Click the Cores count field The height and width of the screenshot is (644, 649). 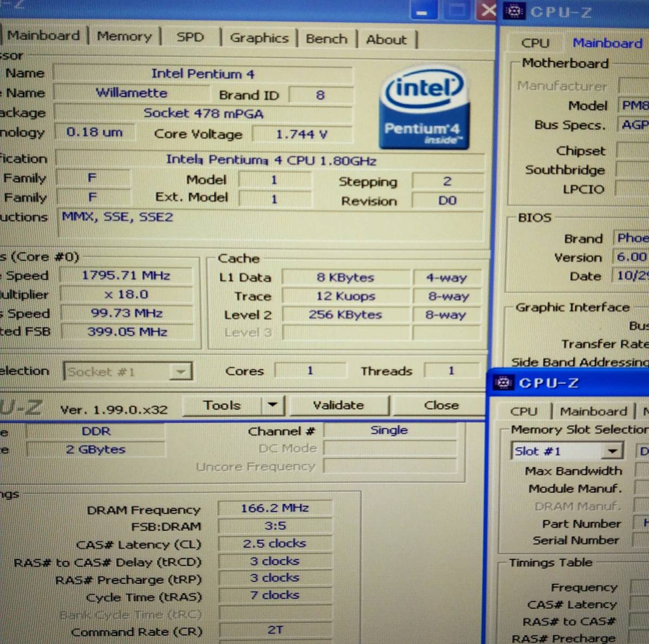(x=310, y=371)
